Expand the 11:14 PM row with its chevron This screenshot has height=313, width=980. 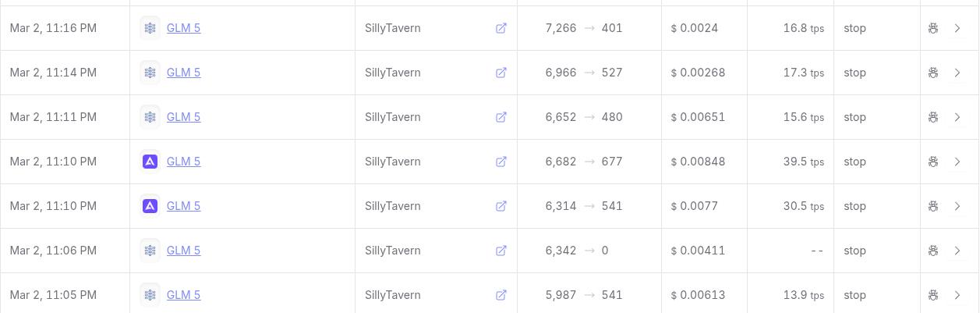click(957, 73)
